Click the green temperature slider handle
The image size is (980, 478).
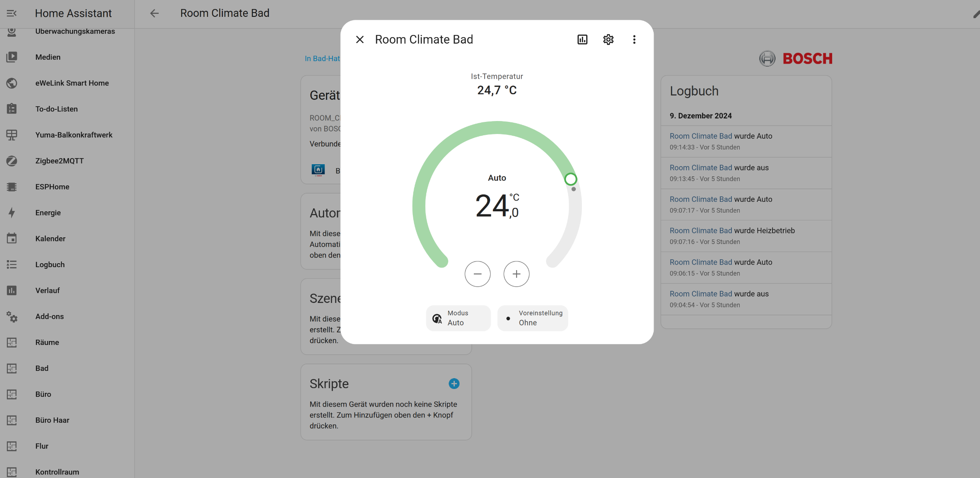coord(571,179)
